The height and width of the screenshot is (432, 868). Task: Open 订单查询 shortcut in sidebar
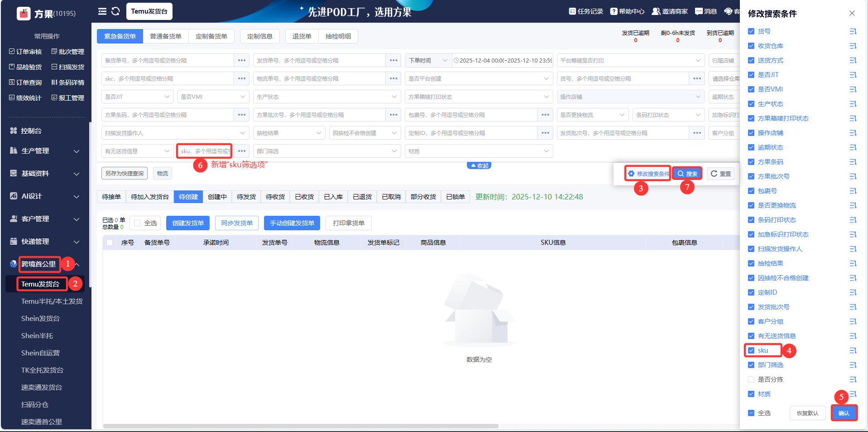25,83
